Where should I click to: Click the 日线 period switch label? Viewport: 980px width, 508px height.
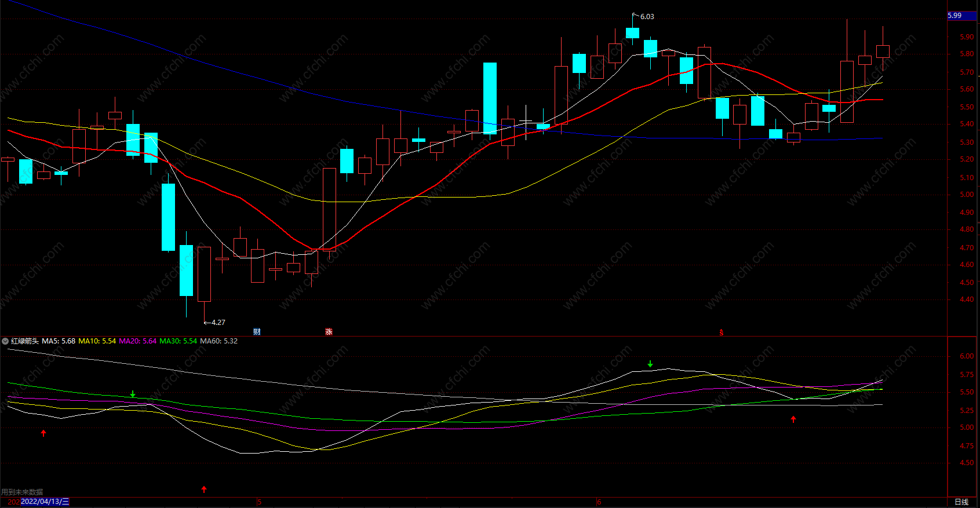[961, 502]
